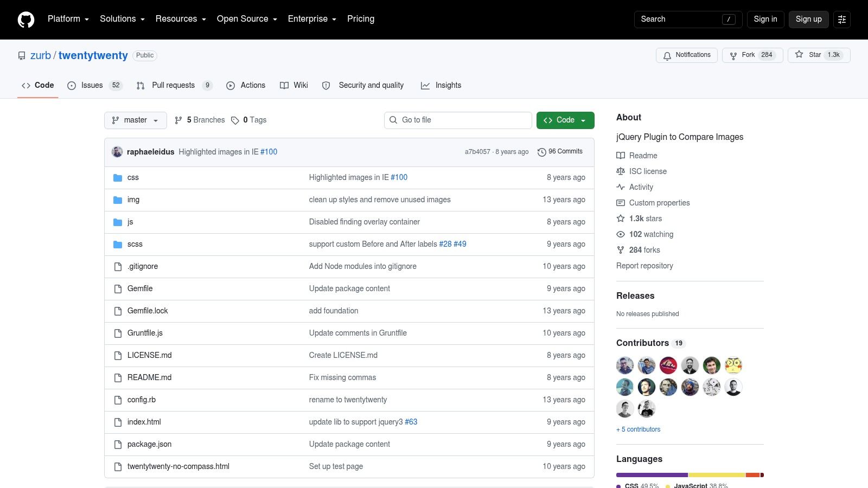Click the fork icon beside 284 forks
This screenshot has height=488, width=868.
click(x=621, y=250)
